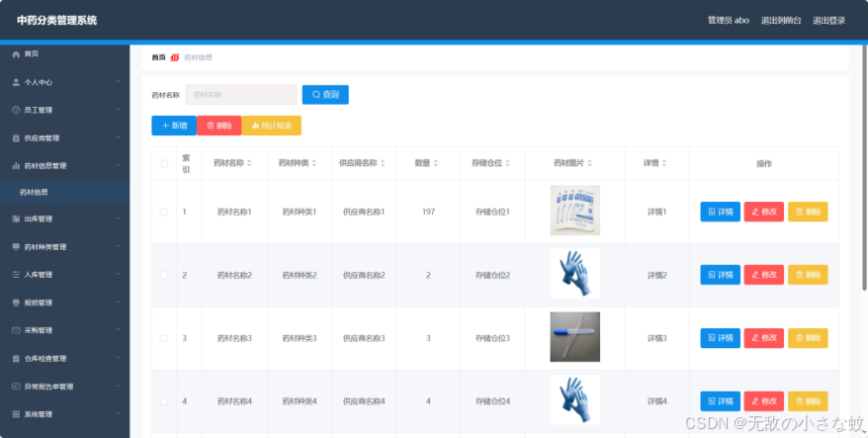This screenshot has width=868, height=438.
Task: Click the home icon beside 首页 in sidebar
Action: (16, 53)
